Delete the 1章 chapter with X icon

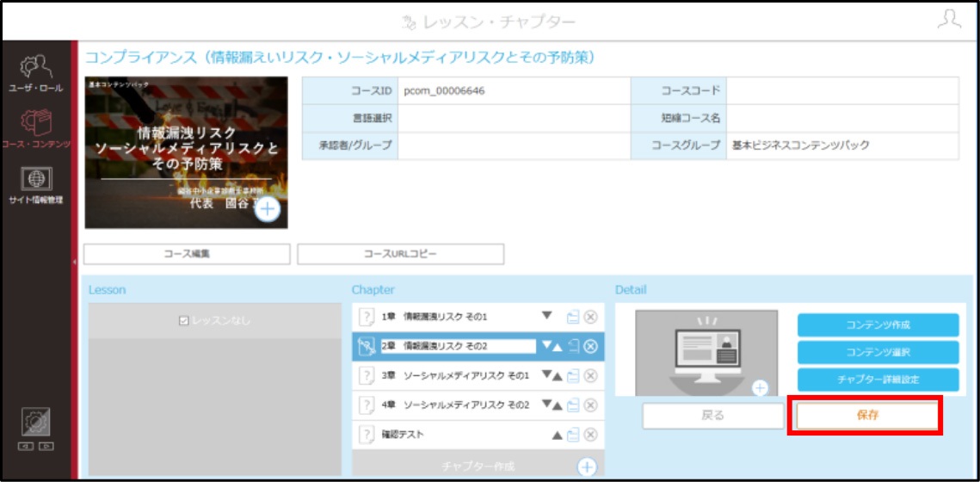[590, 318]
